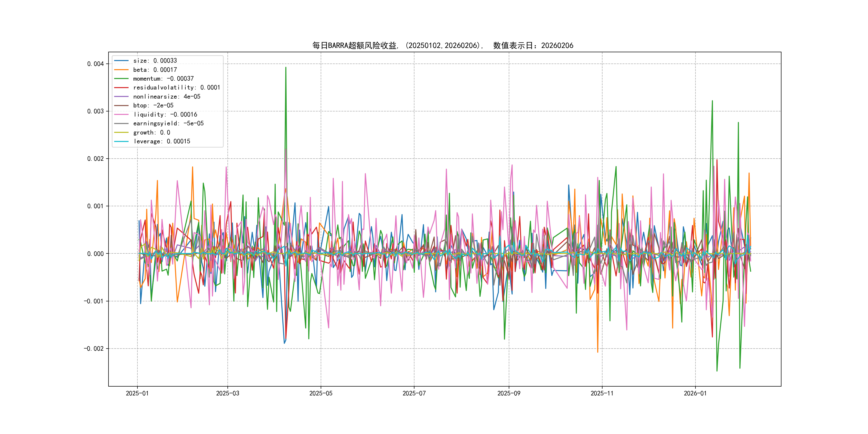Select the 'btop: -2e-05' legend label
The height and width of the screenshot is (434, 868).
pyautogui.click(x=153, y=106)
